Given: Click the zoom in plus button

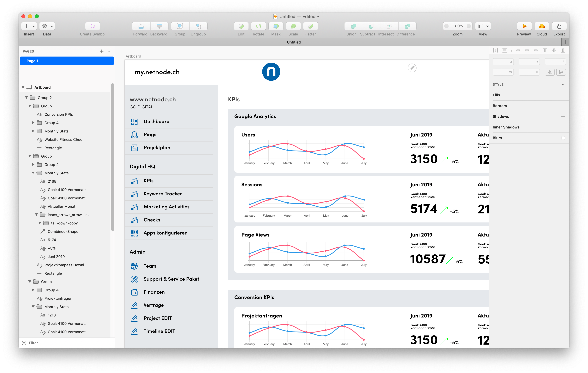Looking at the screenshot, I should (x=469, y=26).
